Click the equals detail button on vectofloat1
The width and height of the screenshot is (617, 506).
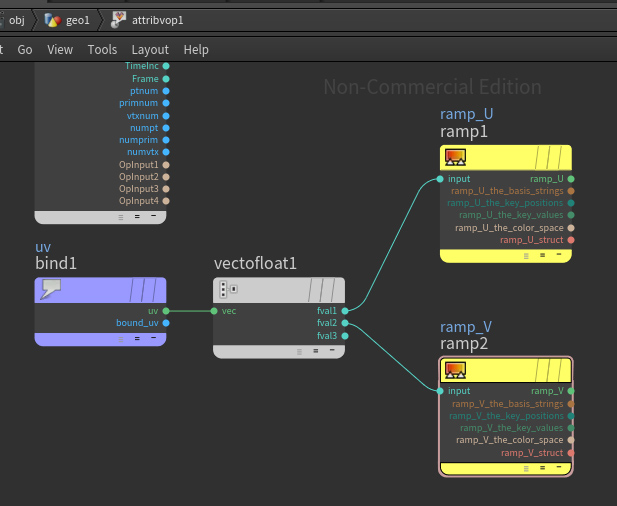[316, 351]
